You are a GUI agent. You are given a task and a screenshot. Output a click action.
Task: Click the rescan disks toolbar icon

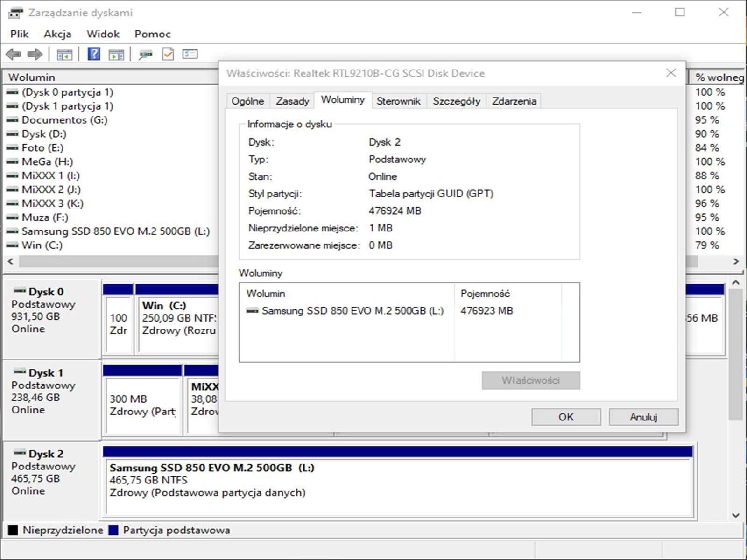(x=146, y=55)
